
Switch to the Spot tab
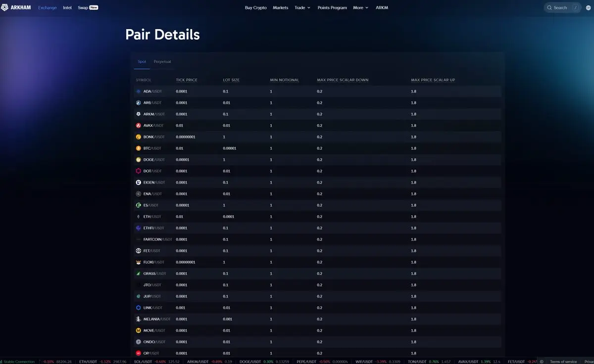point(142,61)
